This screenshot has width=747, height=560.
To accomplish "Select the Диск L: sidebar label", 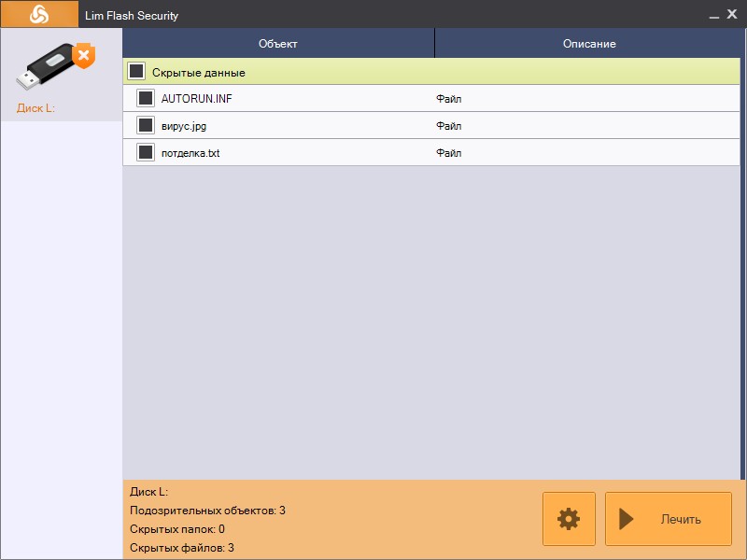I will point(35,108).
